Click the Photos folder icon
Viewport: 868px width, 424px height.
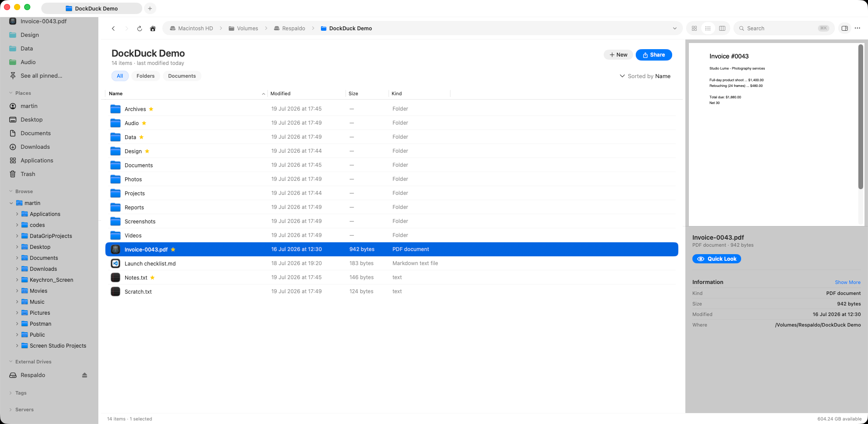pyautogui.click(x=115, y=179)
